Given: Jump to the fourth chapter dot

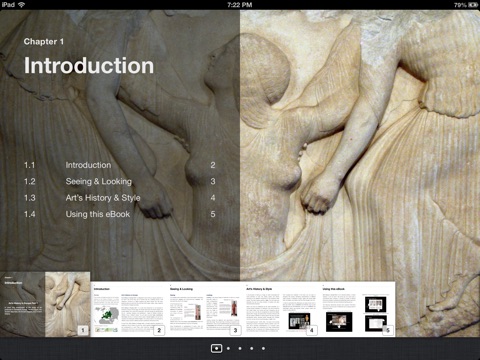Looking at the screenshot, I should tap(252, 348).
